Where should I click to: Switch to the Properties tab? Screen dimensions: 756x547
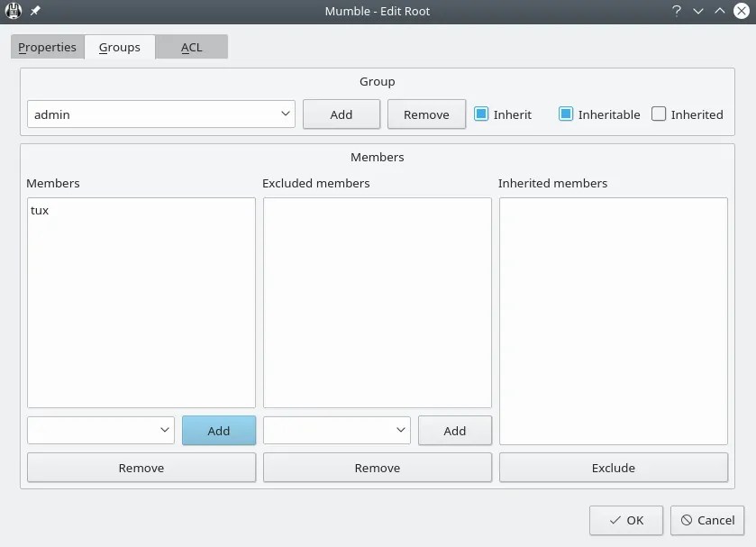tap(47, 47)
